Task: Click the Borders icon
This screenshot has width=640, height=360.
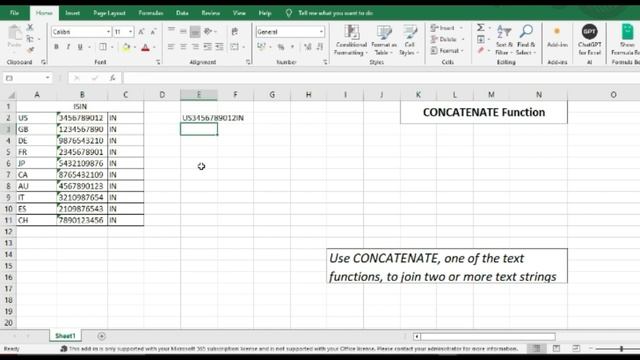Action: [103, 47]
